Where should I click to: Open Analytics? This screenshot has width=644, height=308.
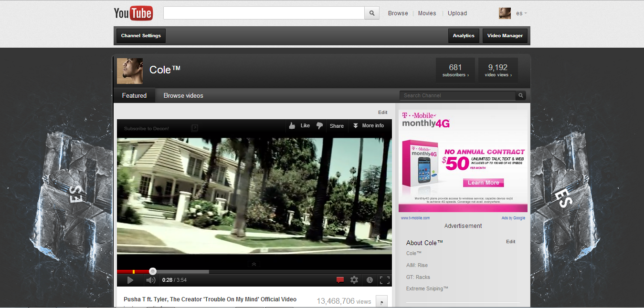point(464,36)
